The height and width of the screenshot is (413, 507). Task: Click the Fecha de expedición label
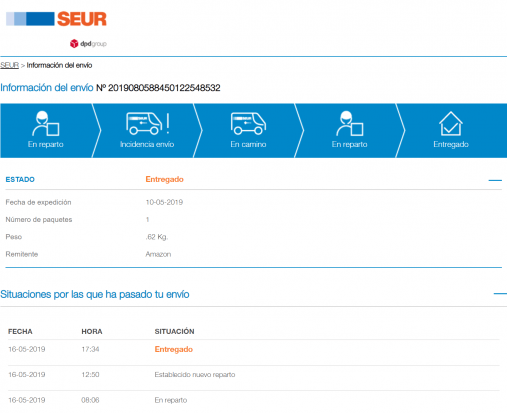point(38,202)
